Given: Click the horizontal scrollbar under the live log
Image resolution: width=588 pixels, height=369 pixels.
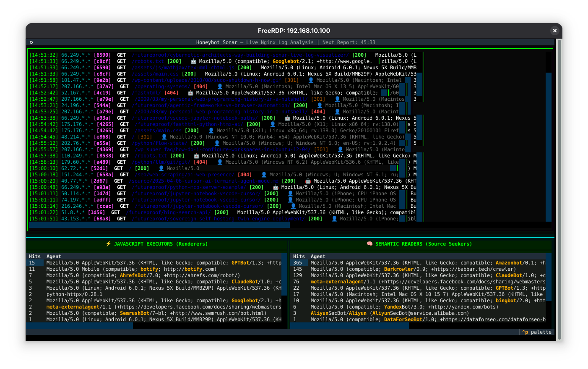Looking at the screenshot, I should click(x=159, y=225).
